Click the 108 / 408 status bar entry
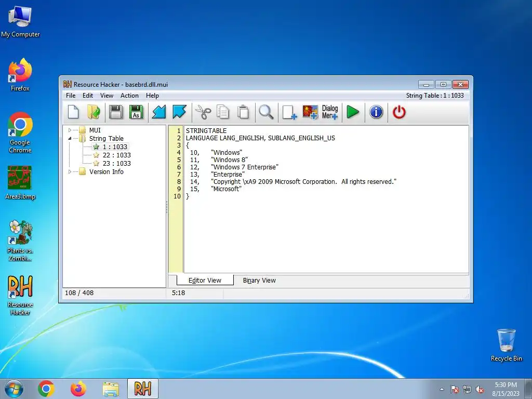The image size is (532, 399). (x=79, y=293)
